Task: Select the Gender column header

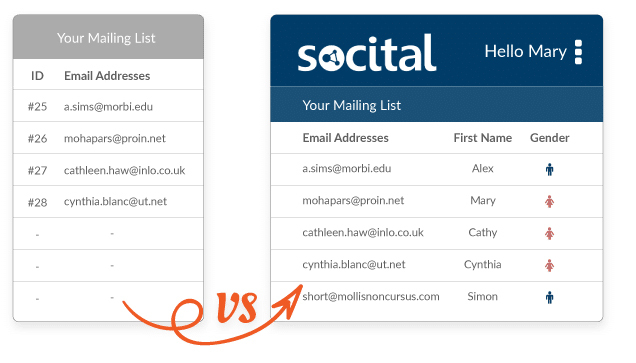Action: tap(550, 138)
